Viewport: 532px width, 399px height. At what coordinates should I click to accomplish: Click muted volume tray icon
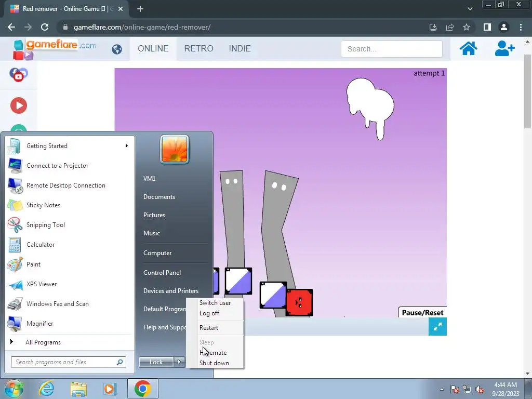480,389
